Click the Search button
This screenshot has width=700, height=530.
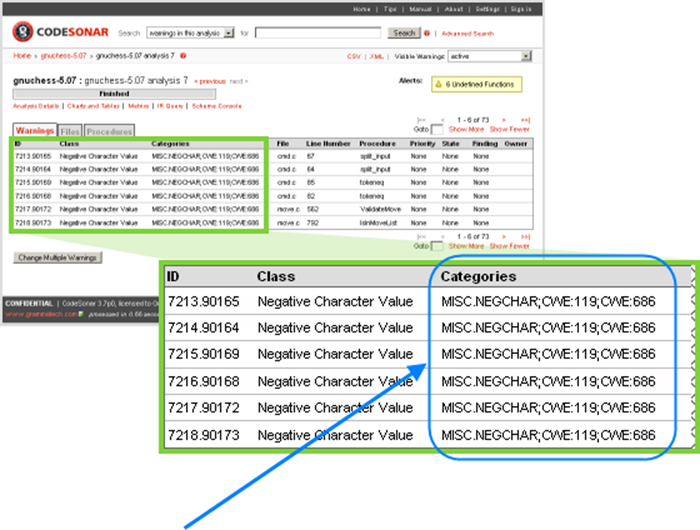404,33
